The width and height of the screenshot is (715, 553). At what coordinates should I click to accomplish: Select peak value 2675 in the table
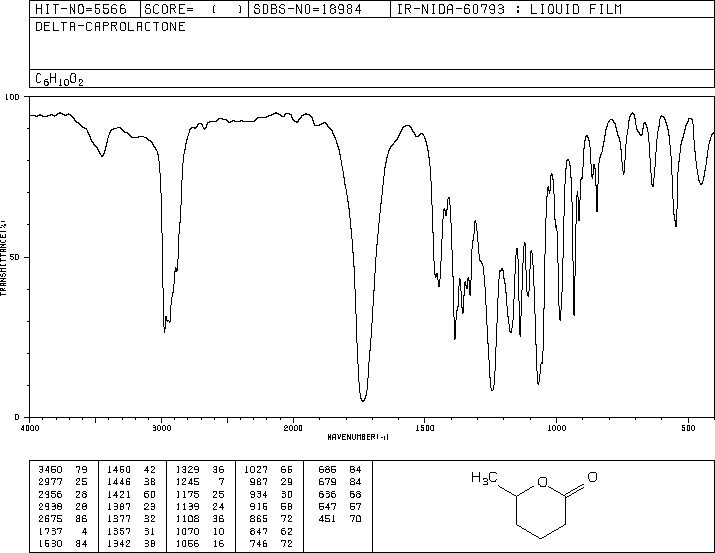(50, 519)
